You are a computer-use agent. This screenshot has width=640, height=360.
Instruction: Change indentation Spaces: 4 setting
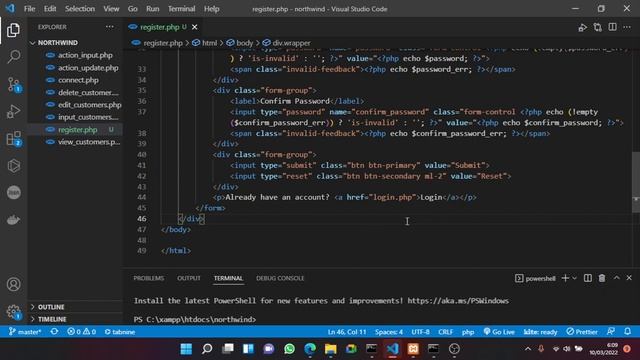(389, 332)
